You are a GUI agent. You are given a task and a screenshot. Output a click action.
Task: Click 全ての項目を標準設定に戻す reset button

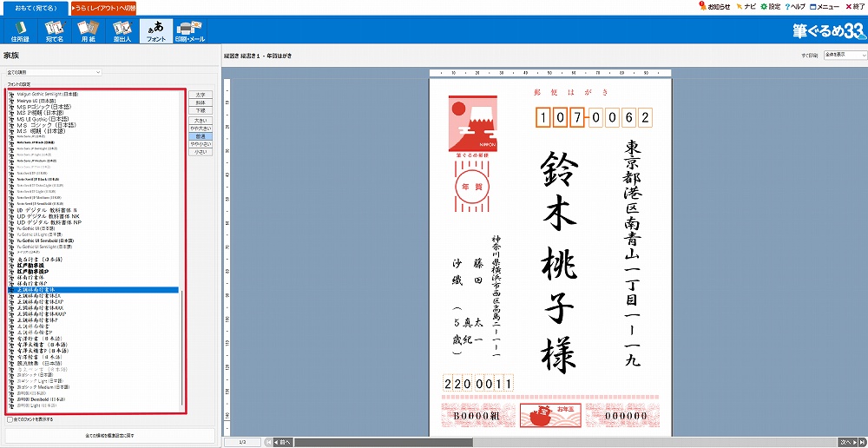point(109,436)
